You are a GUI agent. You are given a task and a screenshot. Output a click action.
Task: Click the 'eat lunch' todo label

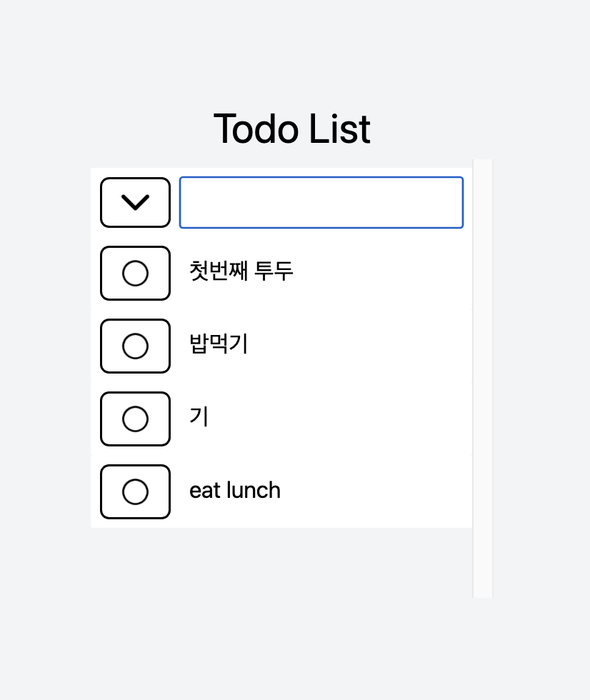coord(235,490)
